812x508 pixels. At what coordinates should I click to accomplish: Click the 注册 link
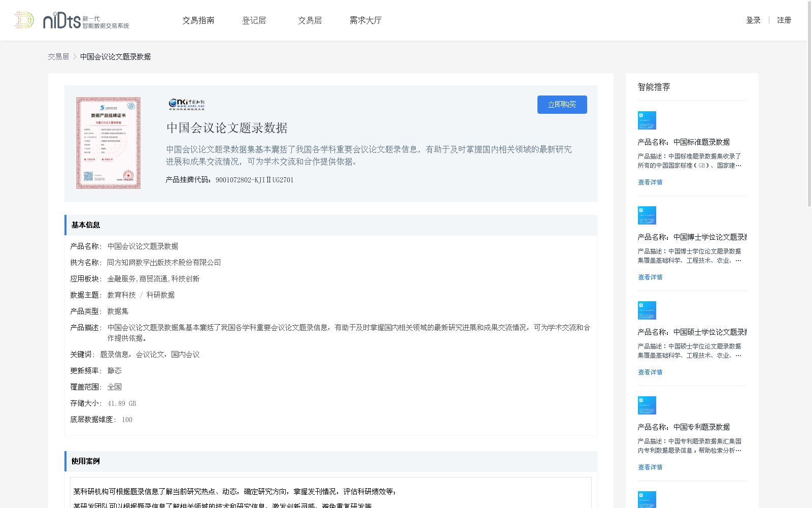(784, 20)
